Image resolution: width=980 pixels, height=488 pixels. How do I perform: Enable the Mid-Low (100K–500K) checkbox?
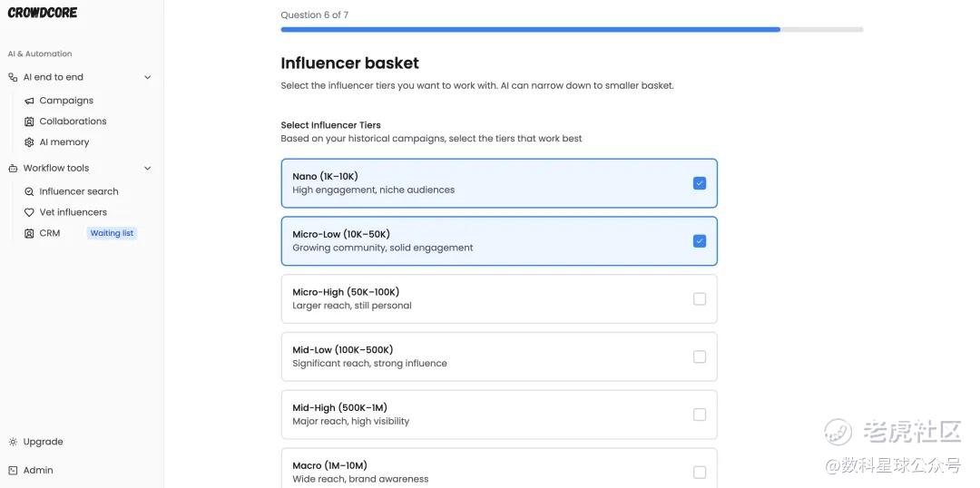point(700,356)
